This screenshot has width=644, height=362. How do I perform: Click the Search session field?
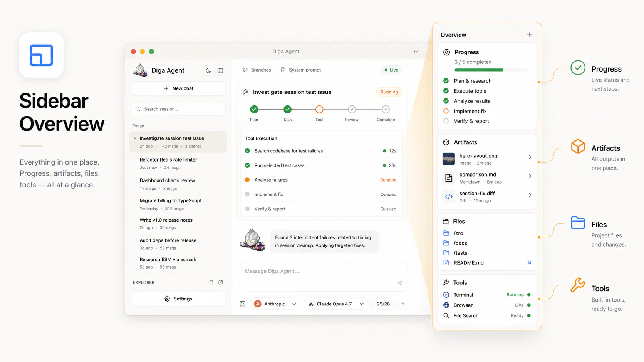point(178,109)
